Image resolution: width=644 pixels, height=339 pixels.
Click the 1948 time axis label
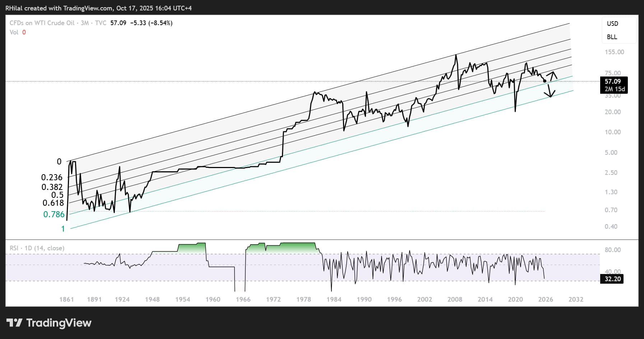[152, 299]
